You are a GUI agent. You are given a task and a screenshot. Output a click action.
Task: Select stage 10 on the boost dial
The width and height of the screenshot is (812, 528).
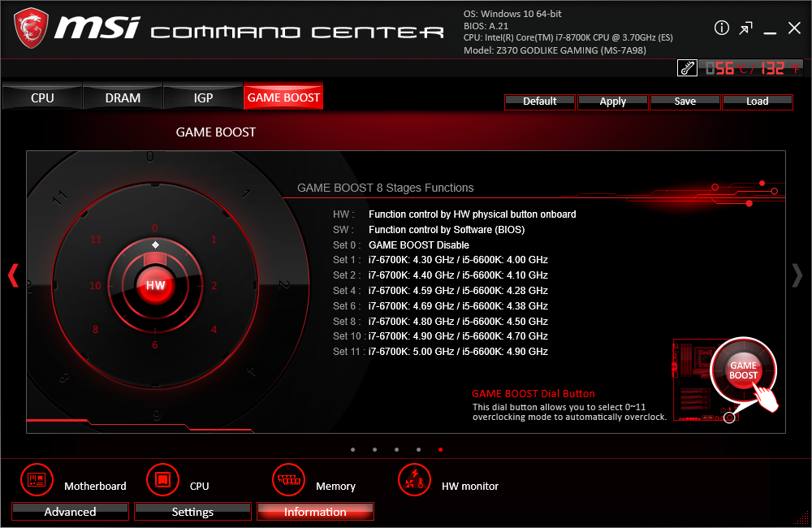(95, 285)
